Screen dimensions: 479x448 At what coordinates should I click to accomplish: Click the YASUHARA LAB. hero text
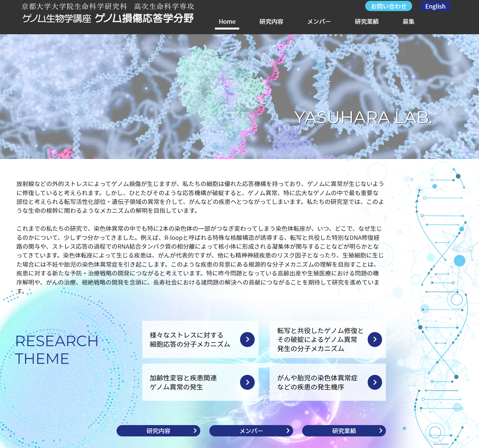[x=363, y=118]
